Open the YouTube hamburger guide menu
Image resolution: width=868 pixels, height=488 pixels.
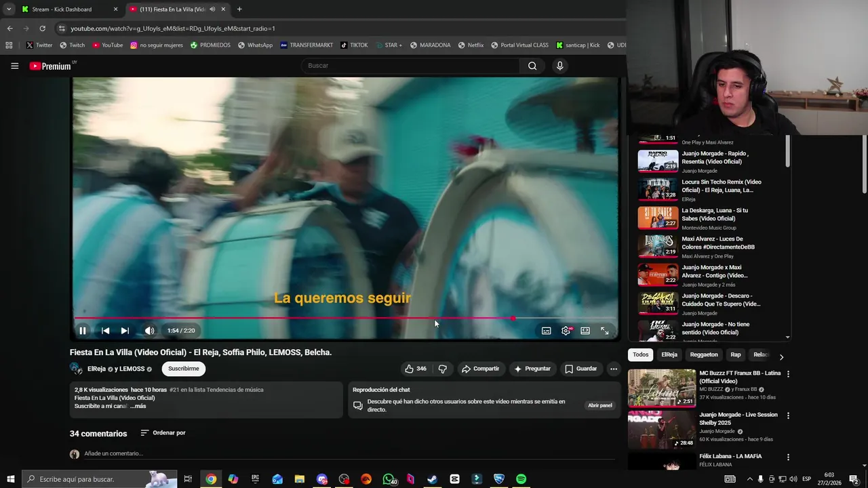click(14, 66)
